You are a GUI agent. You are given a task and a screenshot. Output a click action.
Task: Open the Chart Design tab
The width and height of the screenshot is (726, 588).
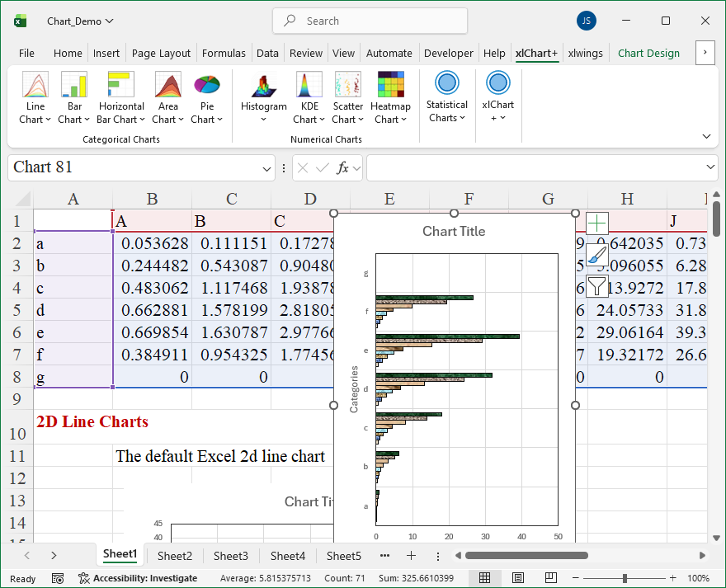[648, 53]
